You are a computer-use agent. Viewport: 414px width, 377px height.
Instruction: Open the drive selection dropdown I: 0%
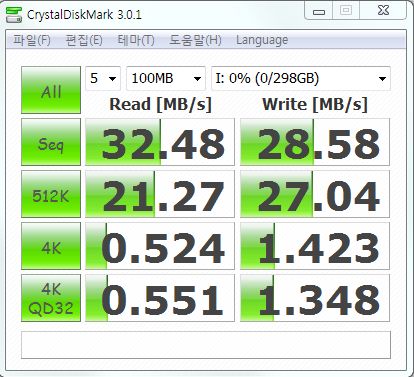pyautogui.click(x=301, y=79)
